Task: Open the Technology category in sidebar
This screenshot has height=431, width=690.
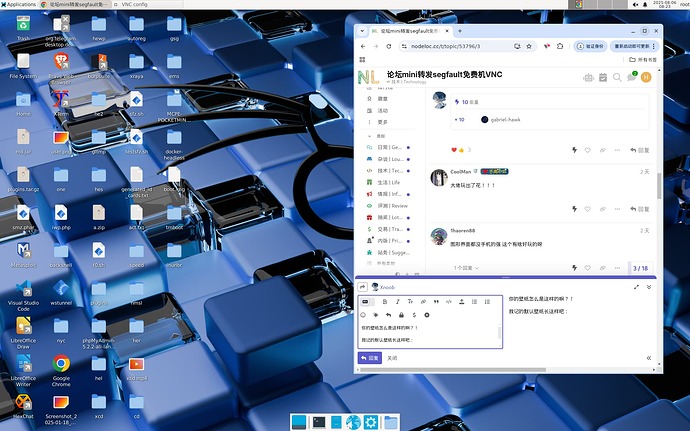Action: coord(388,171)
